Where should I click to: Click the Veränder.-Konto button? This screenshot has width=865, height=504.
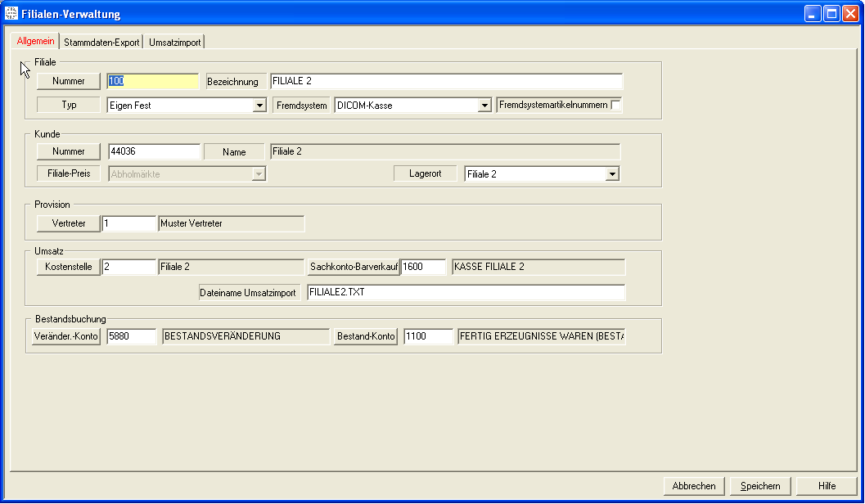pos(66,336)
